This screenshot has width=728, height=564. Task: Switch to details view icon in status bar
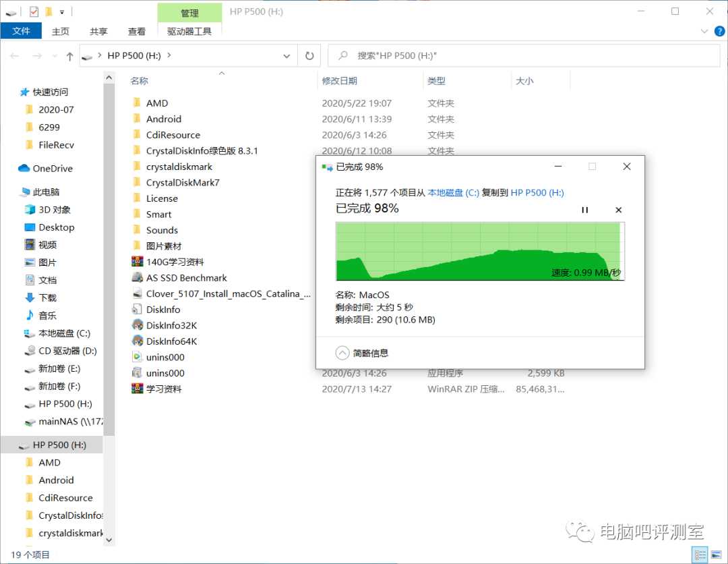pyautogui.click(x=700, y=555)
